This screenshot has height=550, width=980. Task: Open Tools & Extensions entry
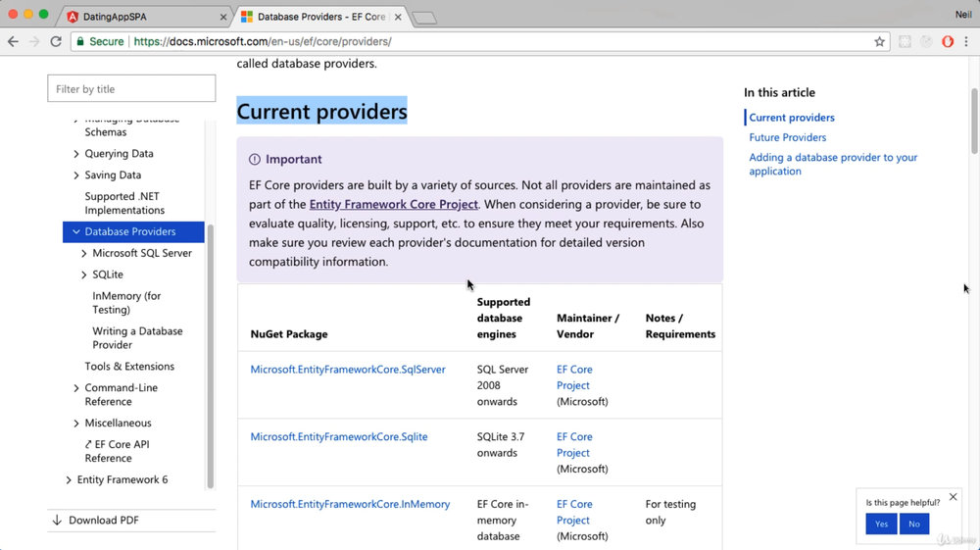(x=129, y=367)
